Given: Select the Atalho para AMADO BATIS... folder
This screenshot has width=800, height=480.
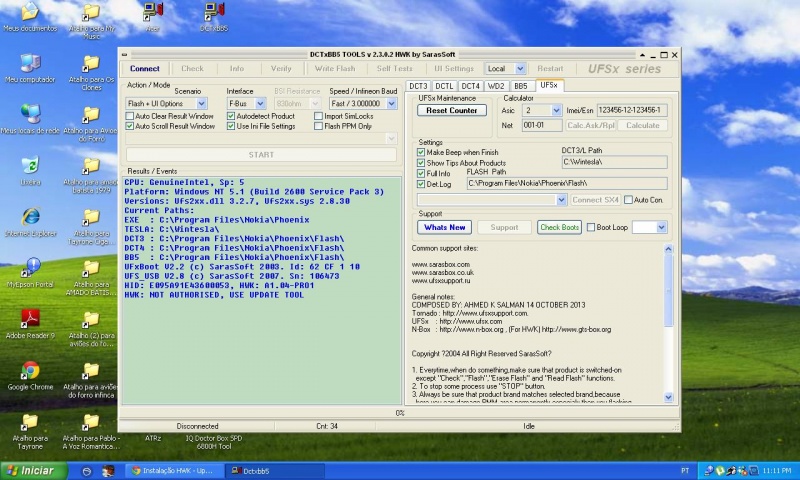Looking at the screenshot, I should click(x=91, y=277).
